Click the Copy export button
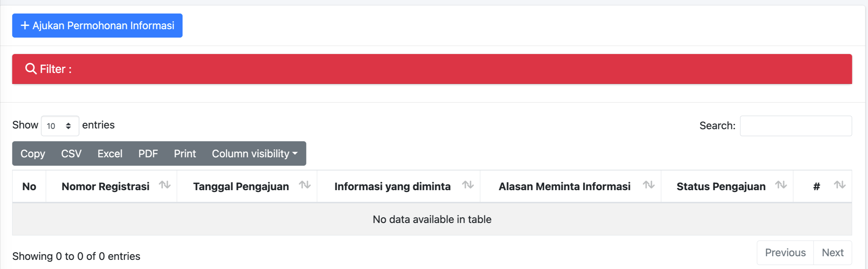The image size is (868, 269). click(x=33, y=154)
